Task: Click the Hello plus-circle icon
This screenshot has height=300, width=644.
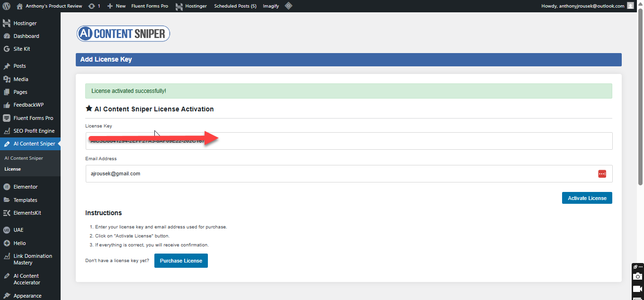Action: point(7,243)
